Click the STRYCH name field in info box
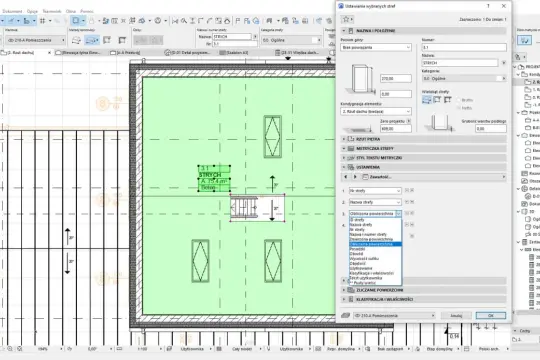This screenshot has width=540, height=360. click(x=232, y=37)
